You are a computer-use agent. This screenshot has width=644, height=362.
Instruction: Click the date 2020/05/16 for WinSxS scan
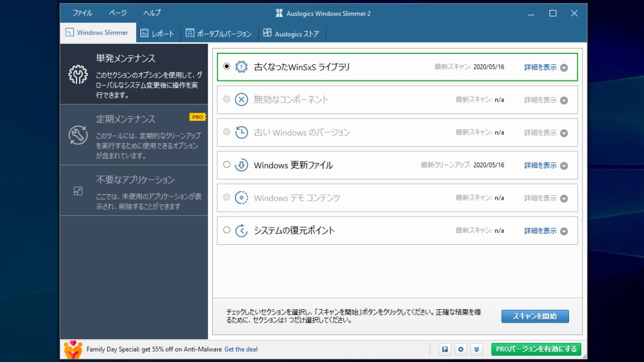point(489,67)
